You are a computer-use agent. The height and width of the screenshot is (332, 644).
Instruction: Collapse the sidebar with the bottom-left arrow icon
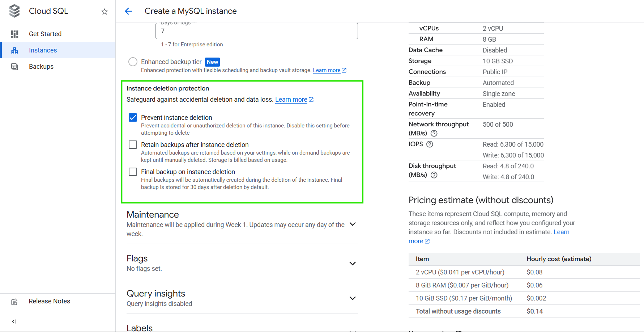pos(14,321)
